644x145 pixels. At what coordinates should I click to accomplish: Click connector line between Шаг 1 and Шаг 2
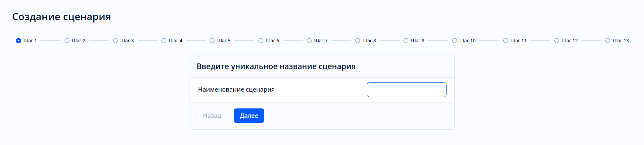click(50, 41)
